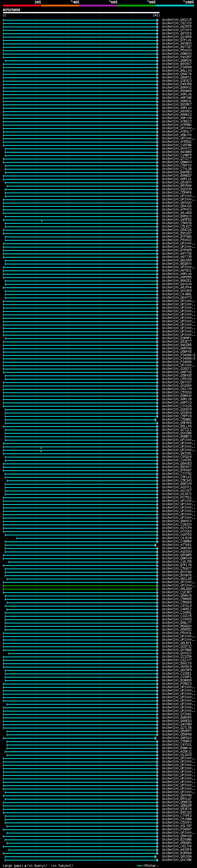This screenshot has width=197, height=868.
Task: Open hit UniRef100_P07511
Action: point(177,497)
